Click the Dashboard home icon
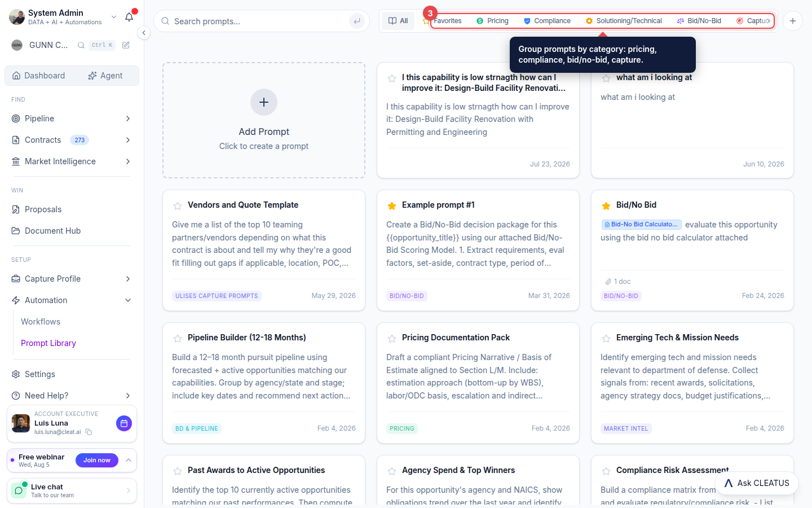812x508 pixels. click(x=16, y=76)
